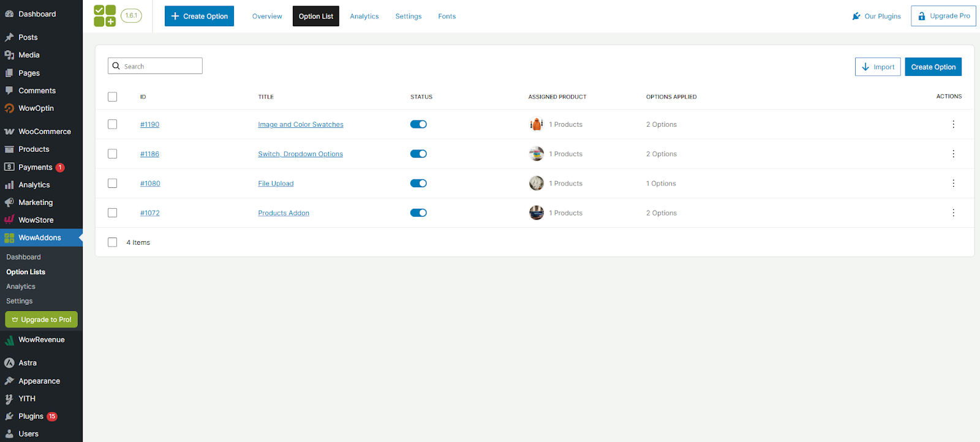Click the Plugins plug icon in the sidebar
This screenshot has width=980, height=442.
(x=9, y=416)
